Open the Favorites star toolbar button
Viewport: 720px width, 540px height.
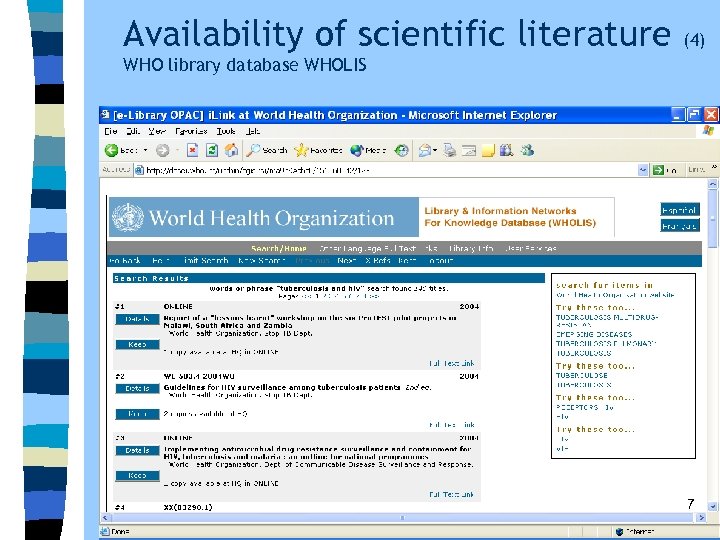click(318, 150)
